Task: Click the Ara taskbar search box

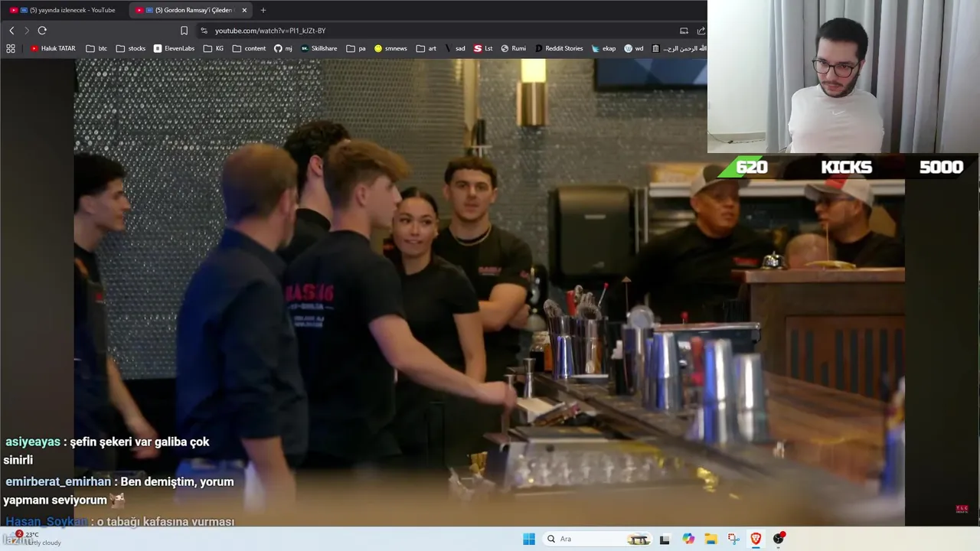Action: click(x=598, y=539)
